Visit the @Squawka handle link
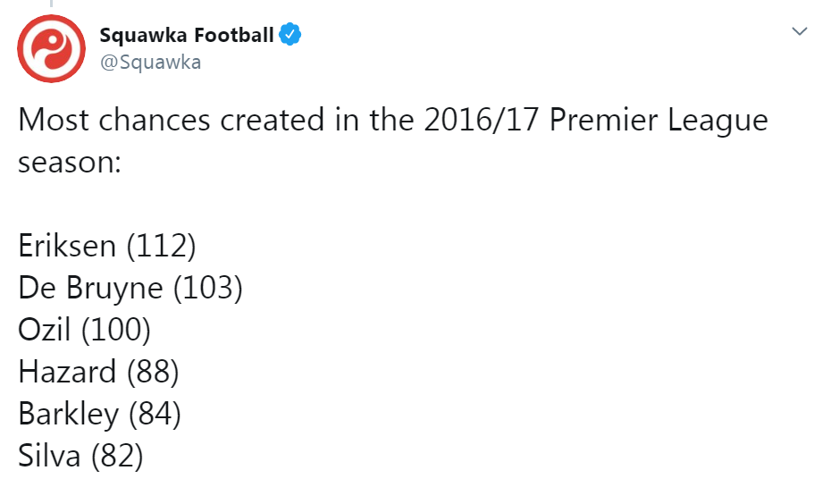 (x=150, y=62)
